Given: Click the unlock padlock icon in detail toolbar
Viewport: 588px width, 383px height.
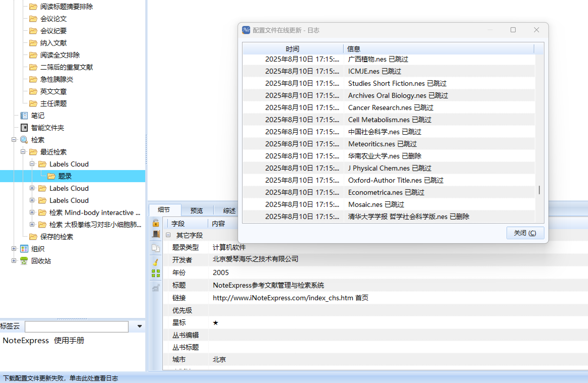Looking at the screenshot, I should pos(156,223).
